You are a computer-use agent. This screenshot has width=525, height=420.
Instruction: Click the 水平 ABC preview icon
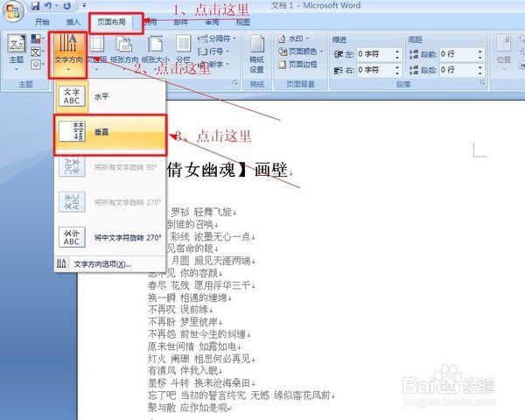coord(72,96)
